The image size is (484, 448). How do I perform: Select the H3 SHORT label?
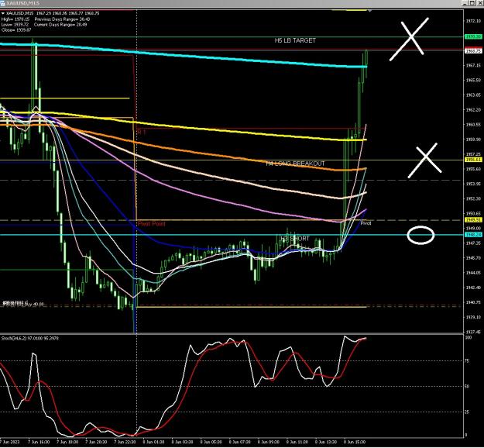click(295, 239)
